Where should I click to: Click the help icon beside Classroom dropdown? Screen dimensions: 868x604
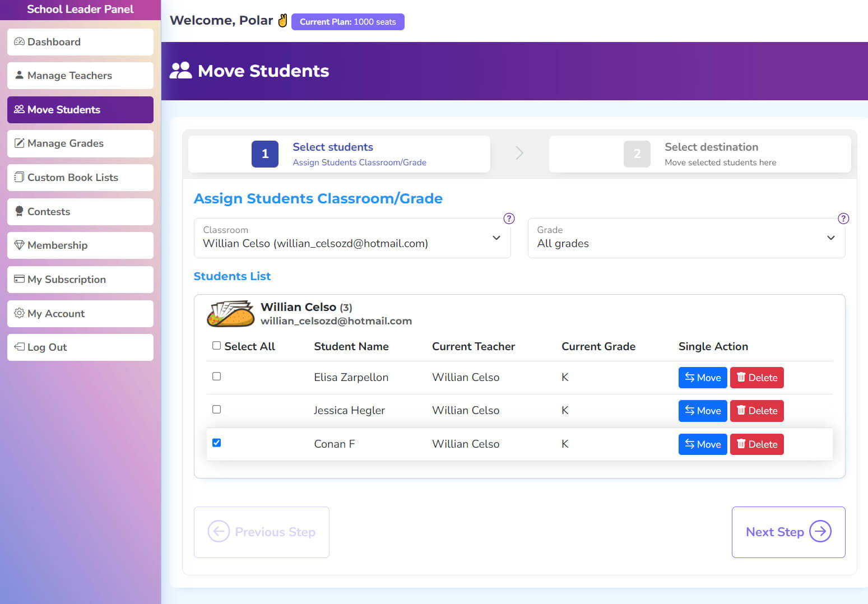pos(509,219)
